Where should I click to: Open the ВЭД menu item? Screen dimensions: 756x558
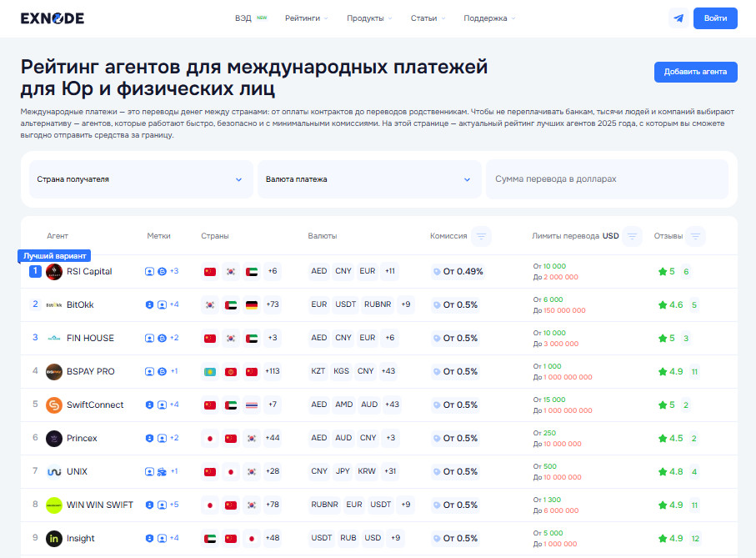[243, 18]
